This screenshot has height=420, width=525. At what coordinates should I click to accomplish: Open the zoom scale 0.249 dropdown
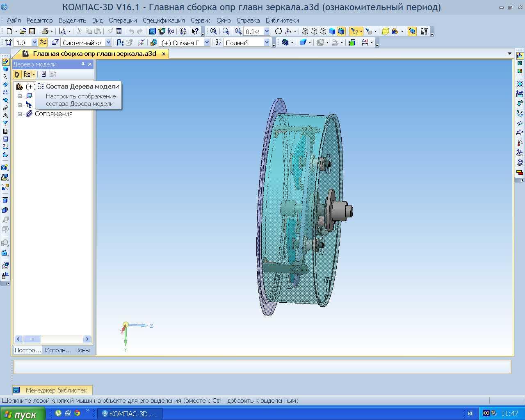(267, 31)
